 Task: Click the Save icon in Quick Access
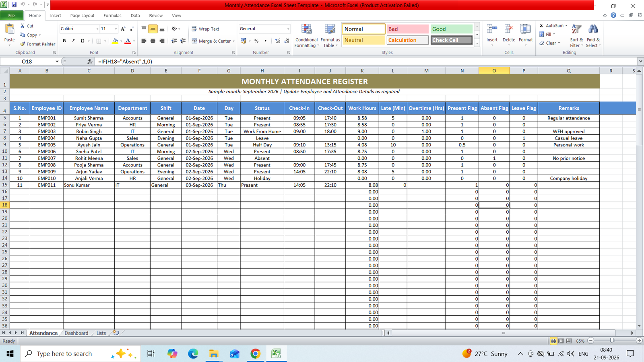tap(14, 5)
